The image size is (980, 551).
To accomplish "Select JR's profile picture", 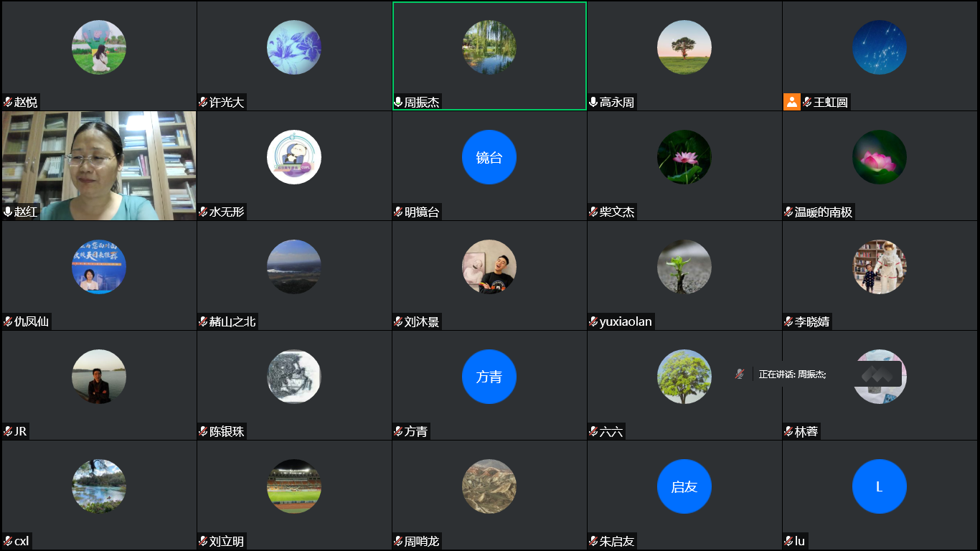I will [99, 377].
